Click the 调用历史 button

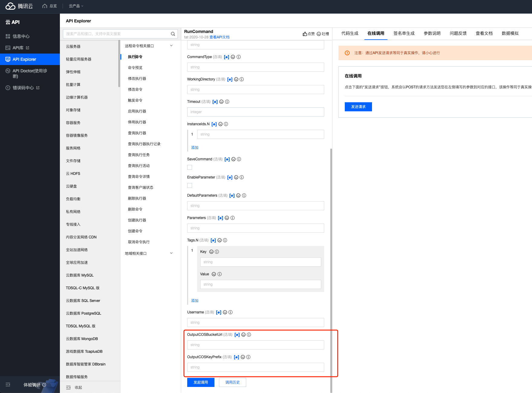point(233,382)
